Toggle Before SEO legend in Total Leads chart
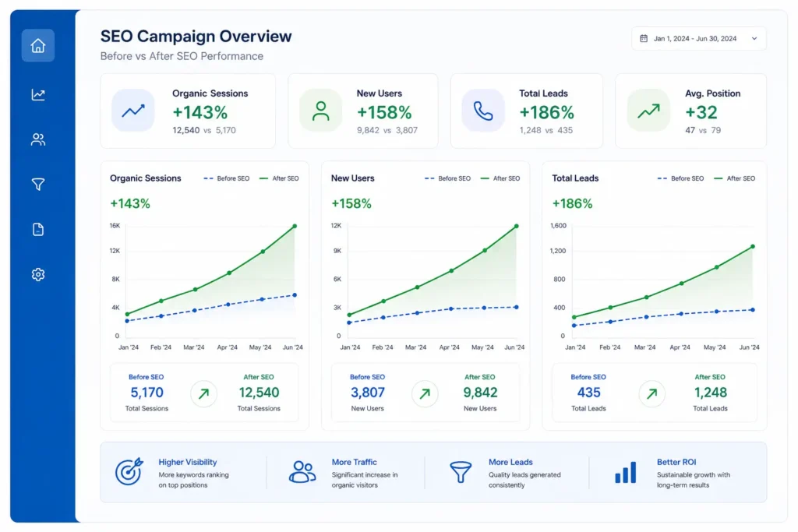The image size is (798, 532). point(681,178)
